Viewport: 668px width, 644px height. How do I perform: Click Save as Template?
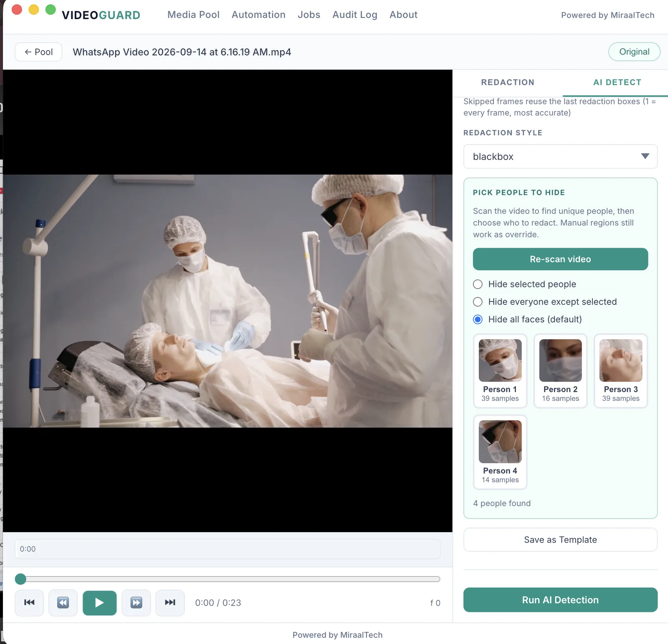pos(560,540)
